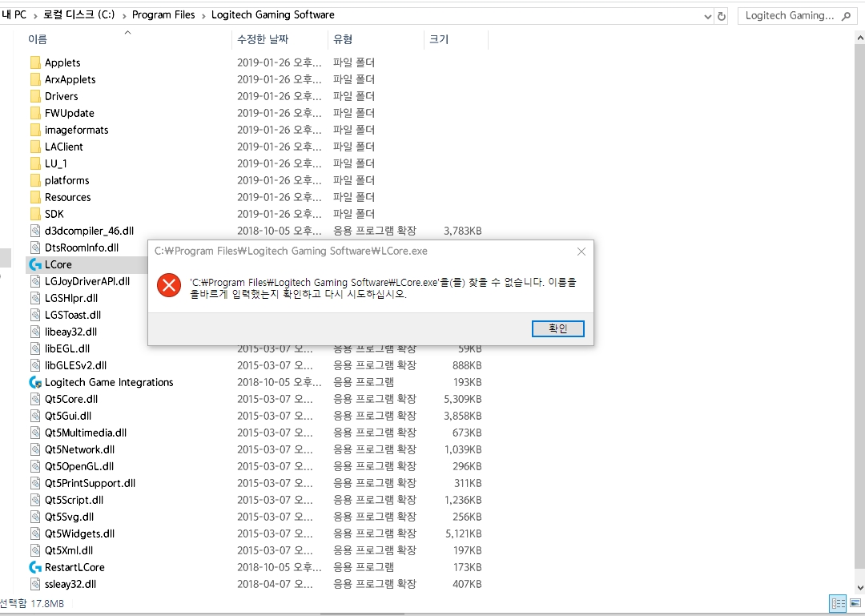The width and height of the screenshot is (865, 616).
Task: Select the Qt5Gui.dll file name
Action: point(68,417)
